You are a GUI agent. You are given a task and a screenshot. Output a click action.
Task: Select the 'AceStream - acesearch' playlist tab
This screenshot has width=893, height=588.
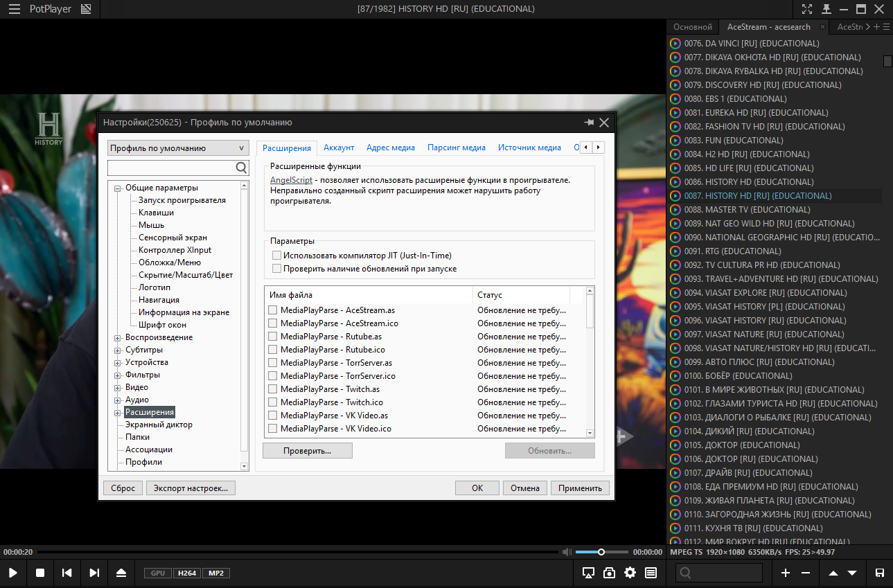(769, 27)
